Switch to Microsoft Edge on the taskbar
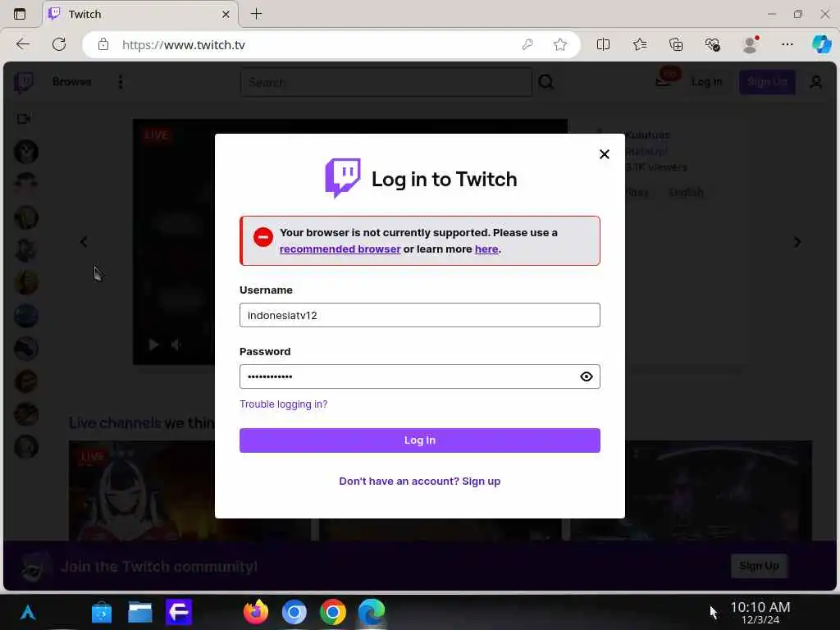Image resolution: width=840 pixels, height=630 pixels. tap(371, 612)
